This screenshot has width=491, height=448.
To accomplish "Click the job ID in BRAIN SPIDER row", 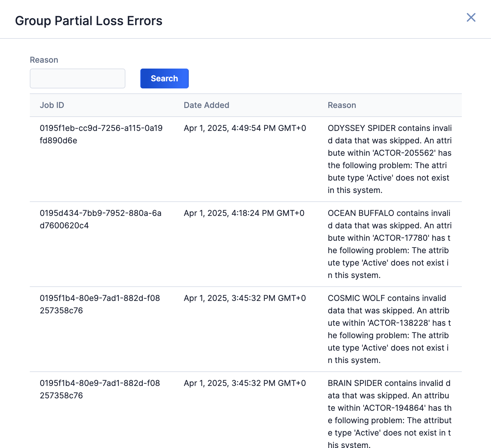I will click(100, 389).
